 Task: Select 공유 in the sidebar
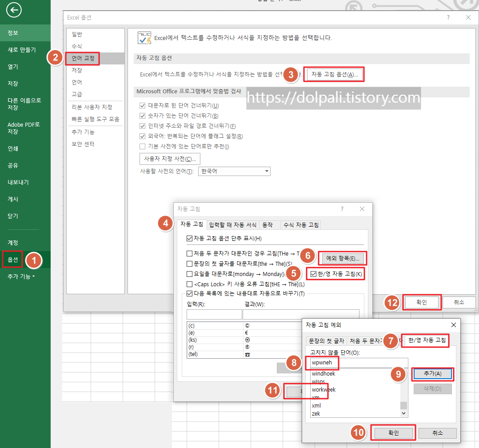click(25, 165)
